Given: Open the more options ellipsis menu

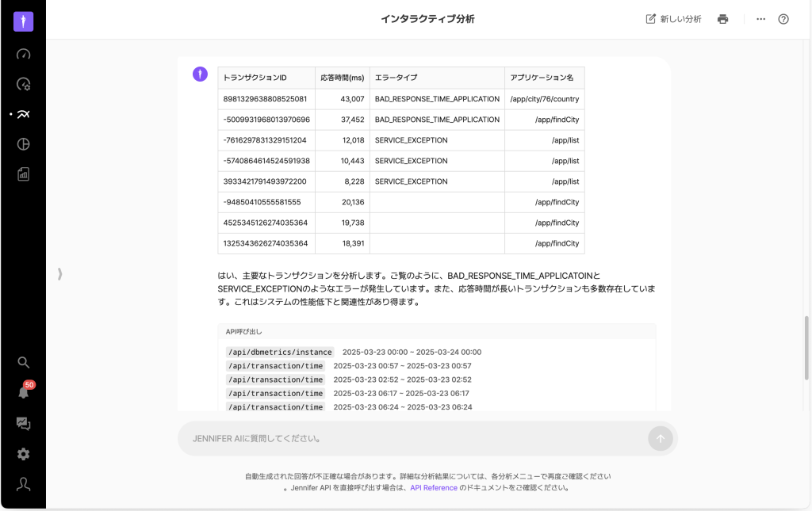Looking at the screenshot, I should coord(760,19).
